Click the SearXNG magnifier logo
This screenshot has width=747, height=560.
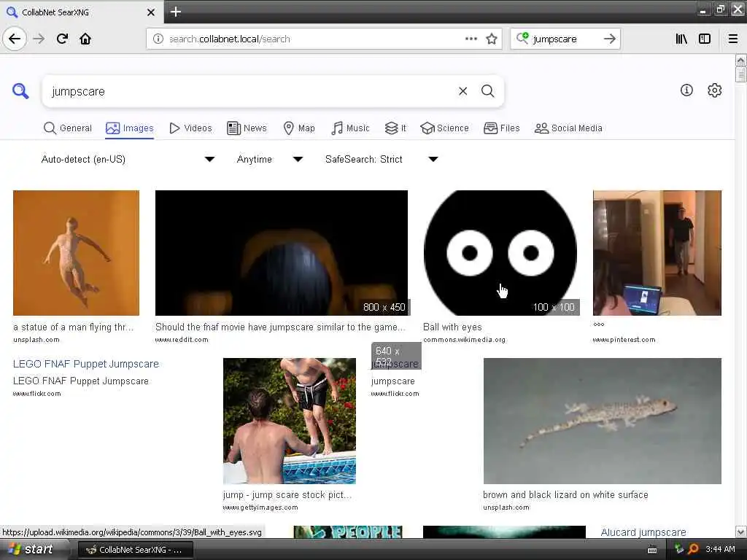(20, 90)
